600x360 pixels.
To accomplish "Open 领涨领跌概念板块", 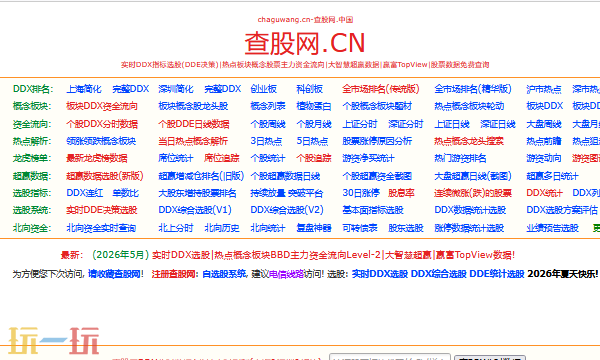I will point(101,141).
